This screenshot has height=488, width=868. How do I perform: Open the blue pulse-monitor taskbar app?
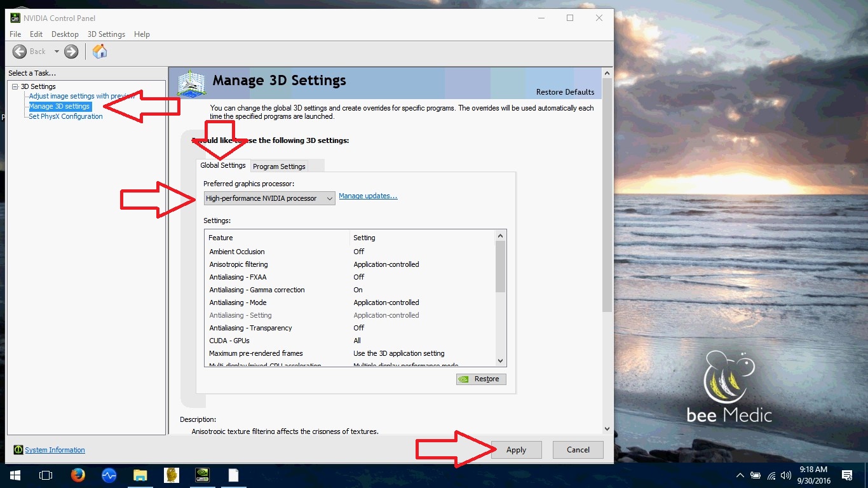click(x=109, y=475)
